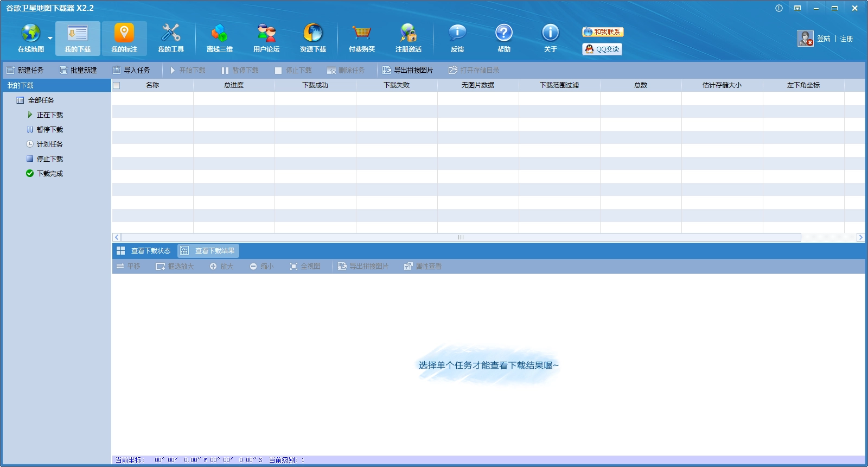Screen dimensions: 868x467
Task: Click the horizontal scrollbar under the task table
Action: pyautogui.click(x=461, y=237)
